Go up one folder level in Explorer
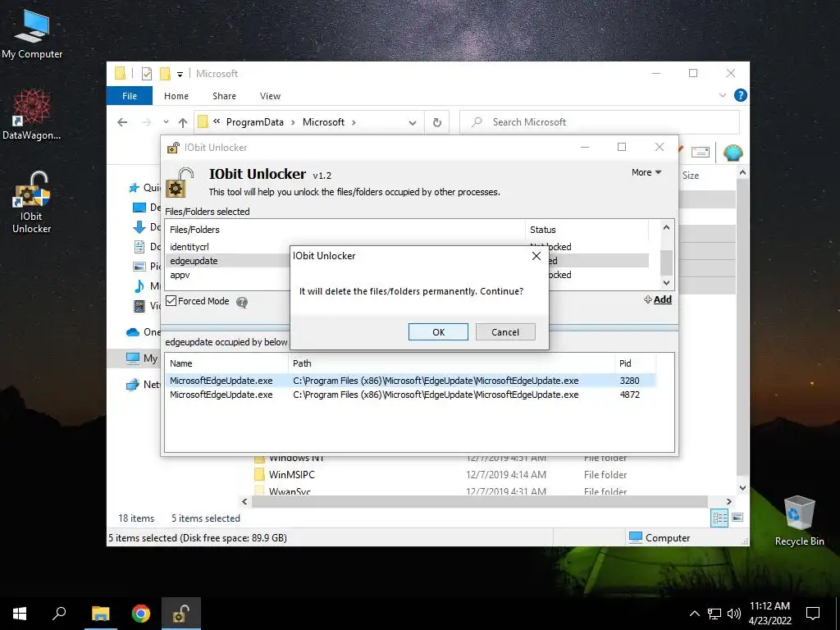 [183, 123]
